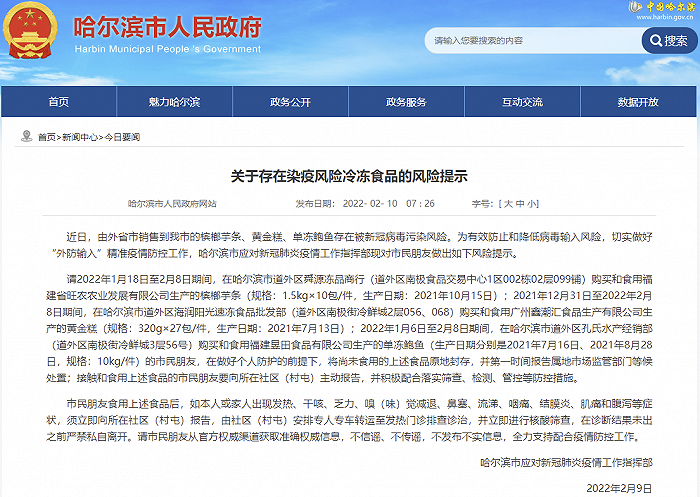Image resolution: width=700 pixels, height=497 pixels.
Task: Open the 数据开放 navigation tab
Action: tap(639, 102)
